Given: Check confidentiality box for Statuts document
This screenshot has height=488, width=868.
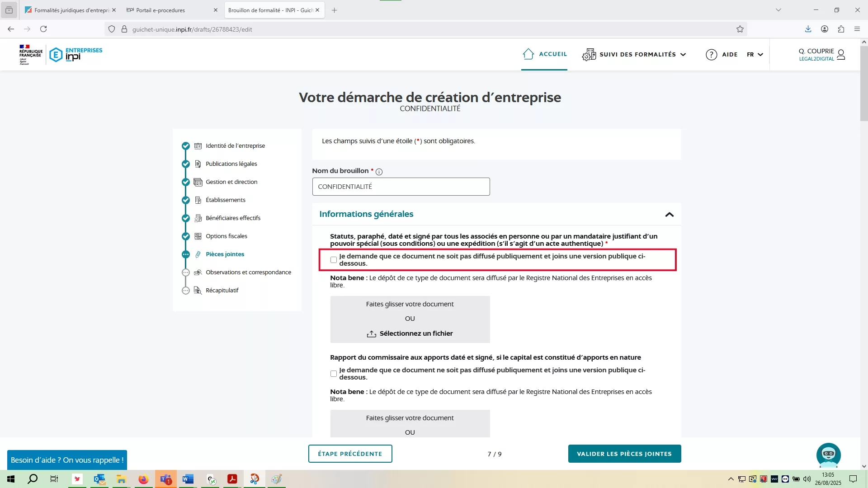Looking at the screenshot, I should (x=334, y=260).
